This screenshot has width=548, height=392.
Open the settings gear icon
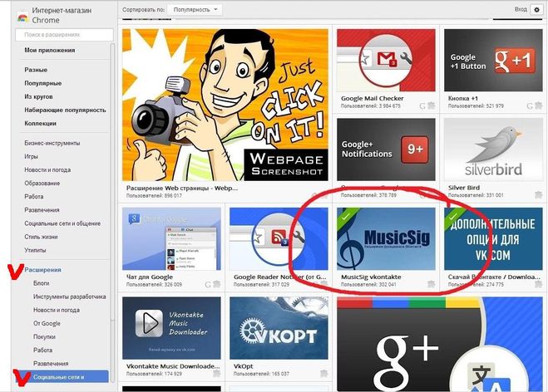coord(537,10)
